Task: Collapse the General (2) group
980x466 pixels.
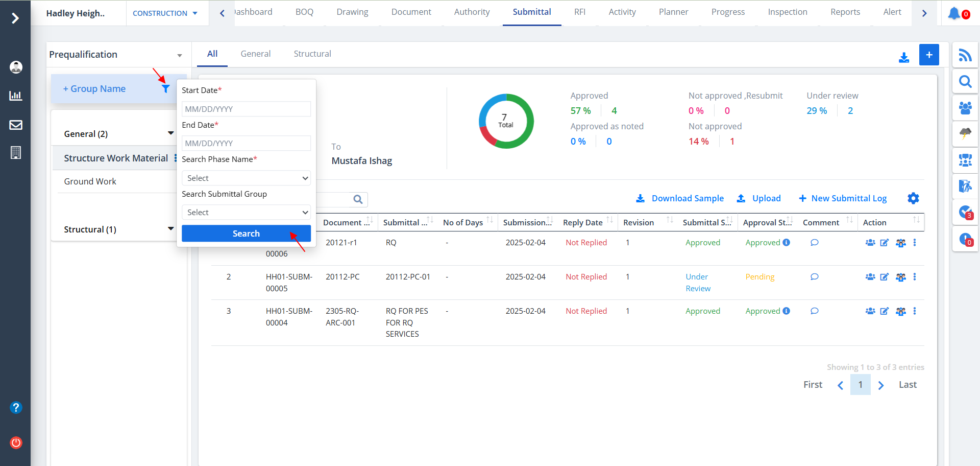Action: coord(170,133)
